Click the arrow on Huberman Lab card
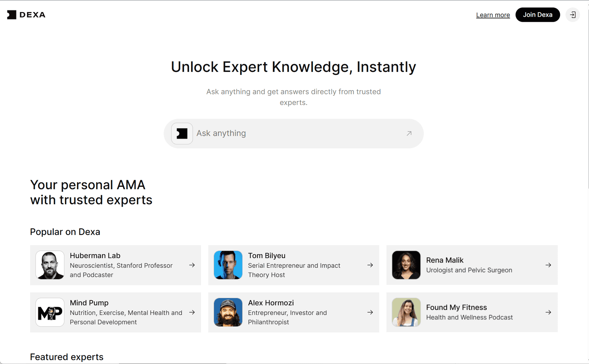589x364 pixels. coord(192,265)
